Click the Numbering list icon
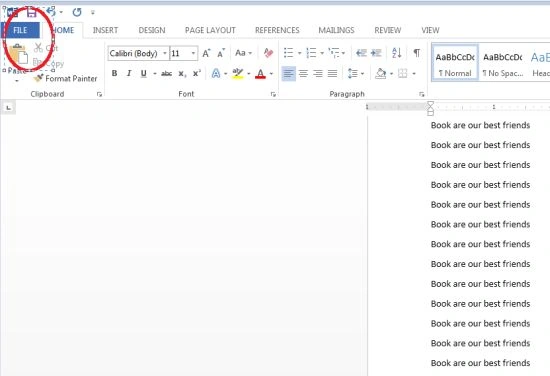The image size is (550, 376). point(311,53)
